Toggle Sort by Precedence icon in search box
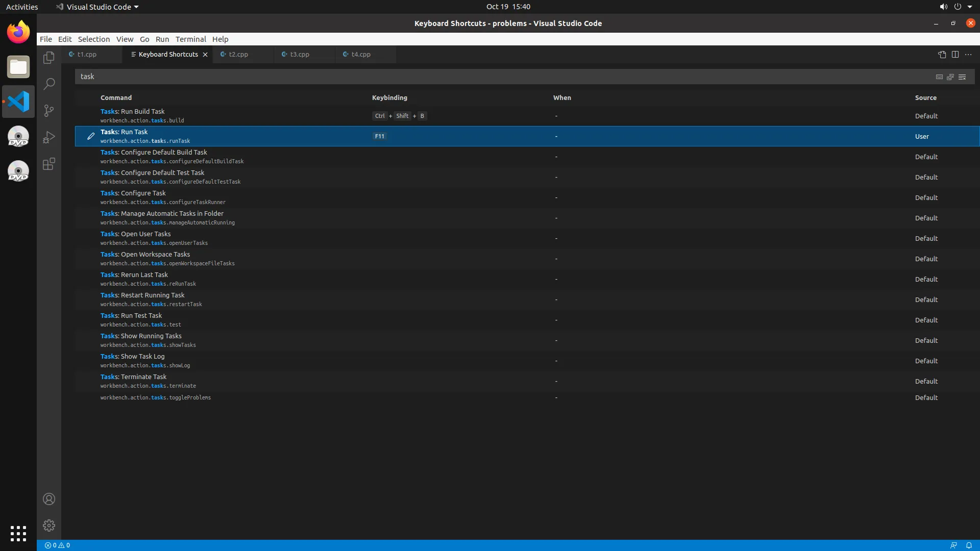Screen dimensions: 980x551 coord(950,77)
